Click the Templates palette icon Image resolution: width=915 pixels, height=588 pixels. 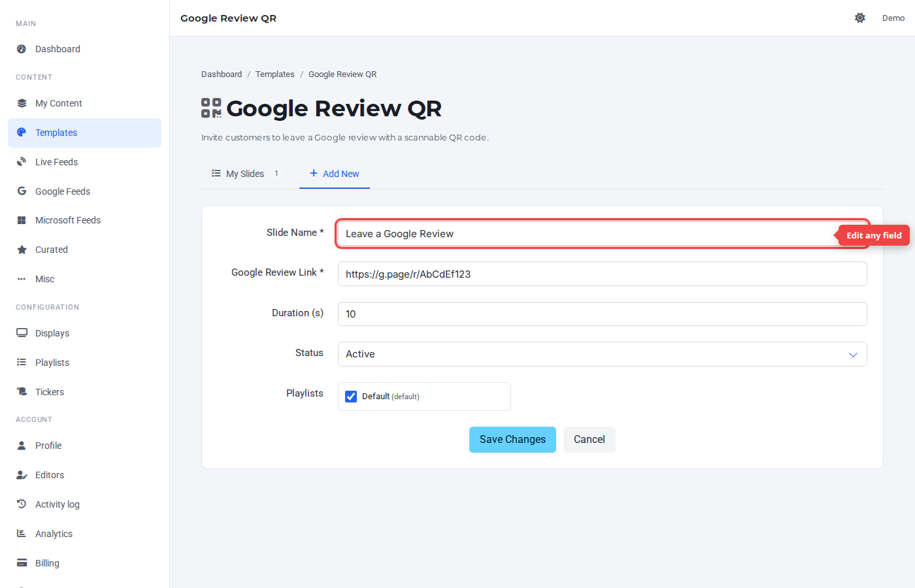click(22, 133)
